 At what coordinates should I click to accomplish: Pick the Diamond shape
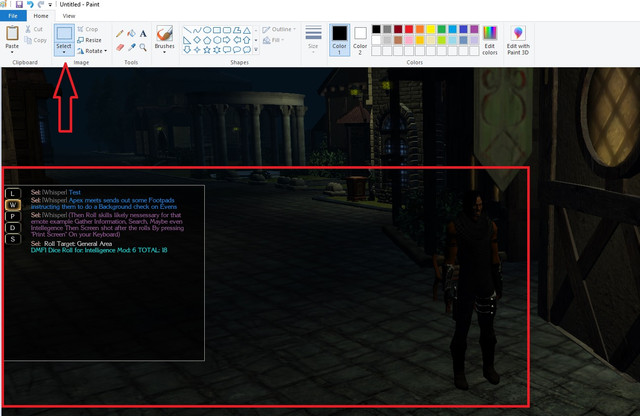197,40
